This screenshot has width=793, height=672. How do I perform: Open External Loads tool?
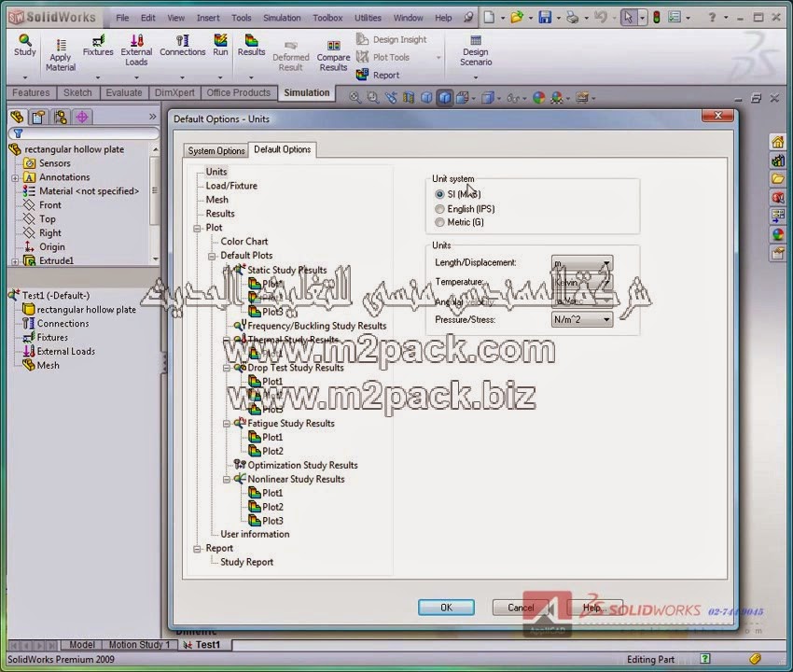pos(136,50)
